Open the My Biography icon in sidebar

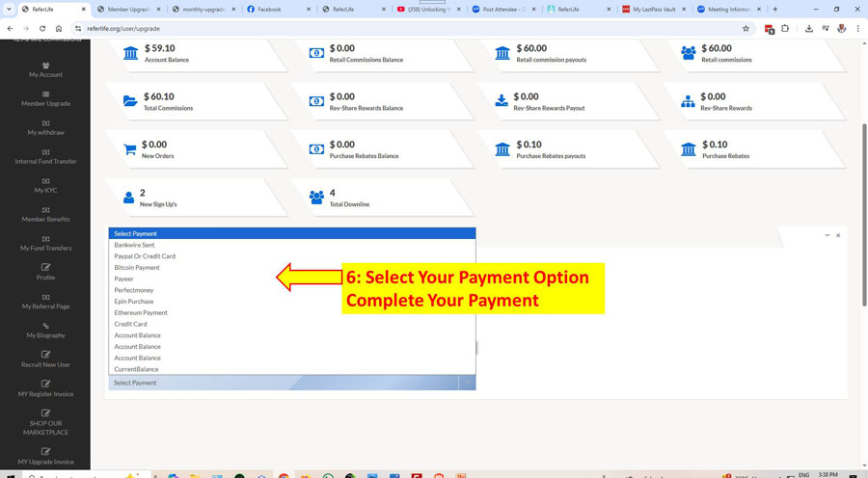click(x=45, y=326)
